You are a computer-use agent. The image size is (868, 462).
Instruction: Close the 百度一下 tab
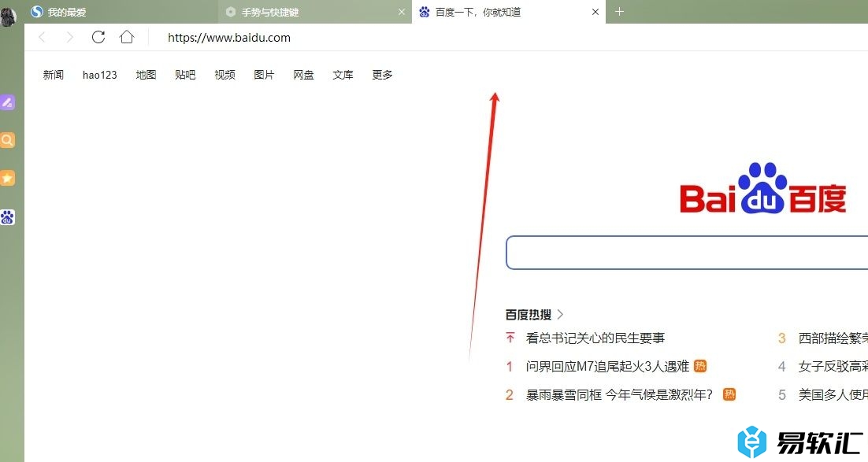pyautogui.click(x=595, y=12)
